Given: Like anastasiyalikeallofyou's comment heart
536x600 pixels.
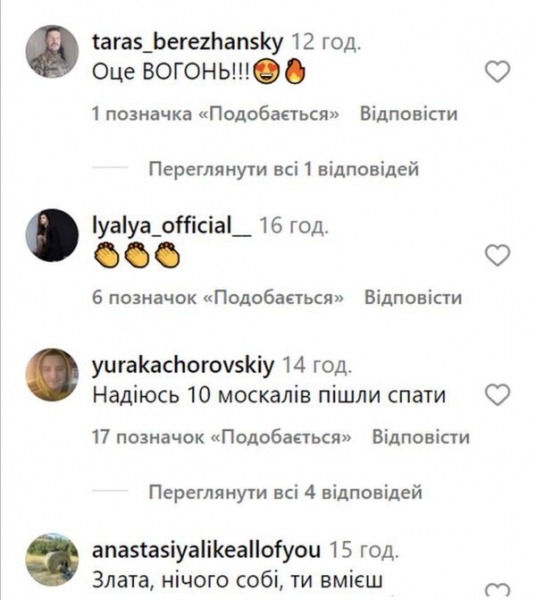Looking at the screenshot, I should [497, 592].
